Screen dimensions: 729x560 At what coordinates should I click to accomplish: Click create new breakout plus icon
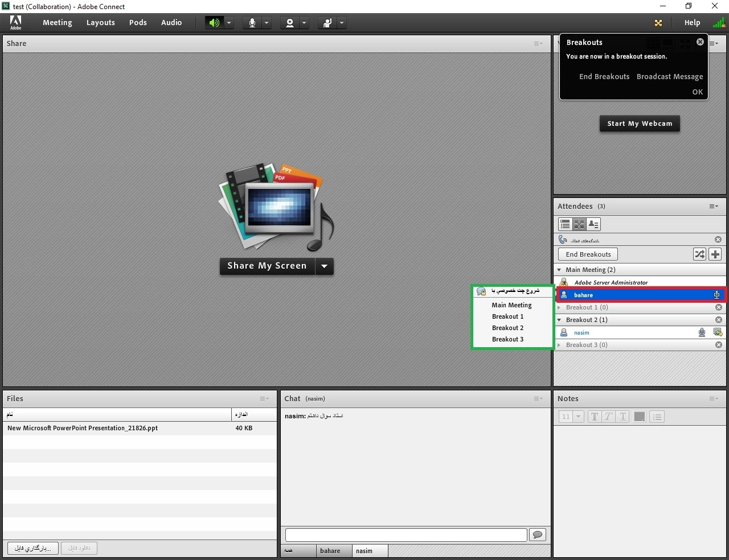pyautogui.click(x=715, y=254)
